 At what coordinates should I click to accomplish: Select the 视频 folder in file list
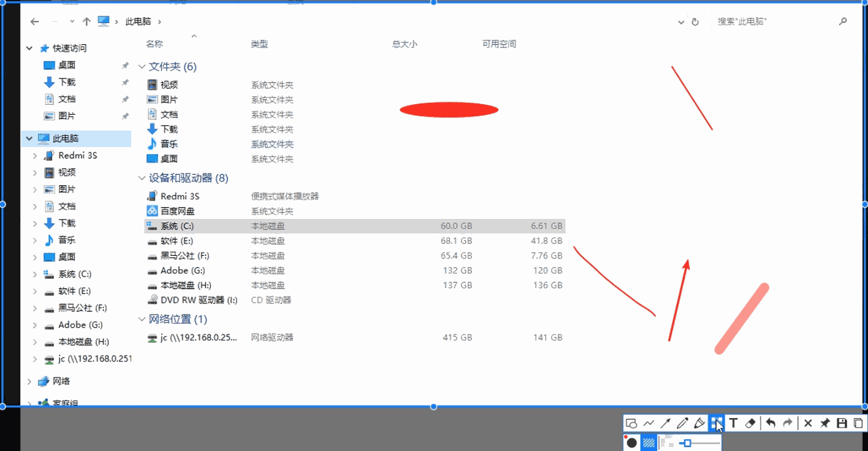pyautogui.click(x=169, y=85)
